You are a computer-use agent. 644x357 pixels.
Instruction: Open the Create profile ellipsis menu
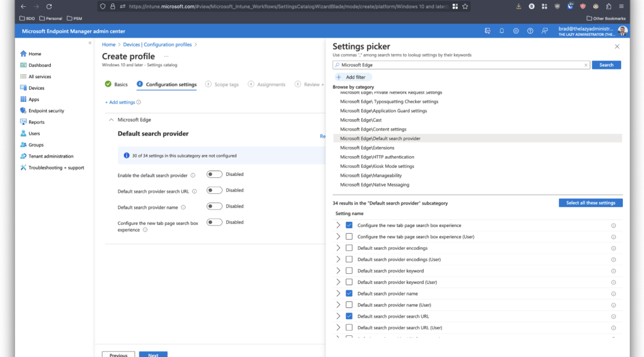point(166,56)
